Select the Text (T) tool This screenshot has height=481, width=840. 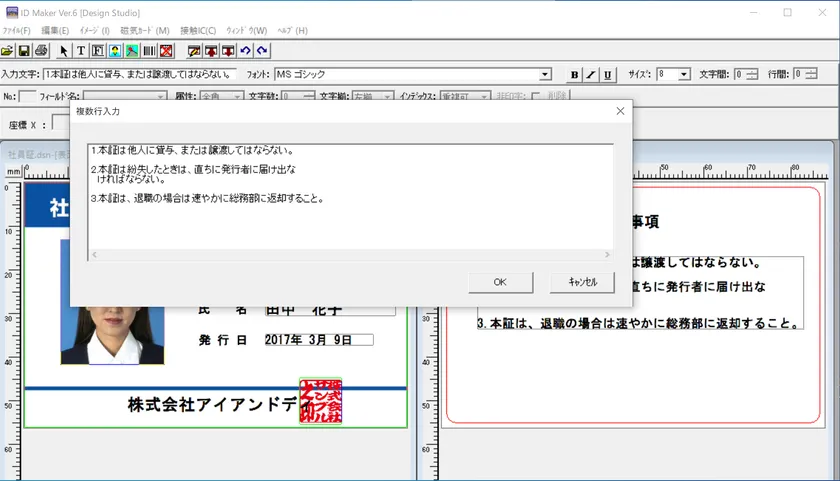(x=81, y=50)
